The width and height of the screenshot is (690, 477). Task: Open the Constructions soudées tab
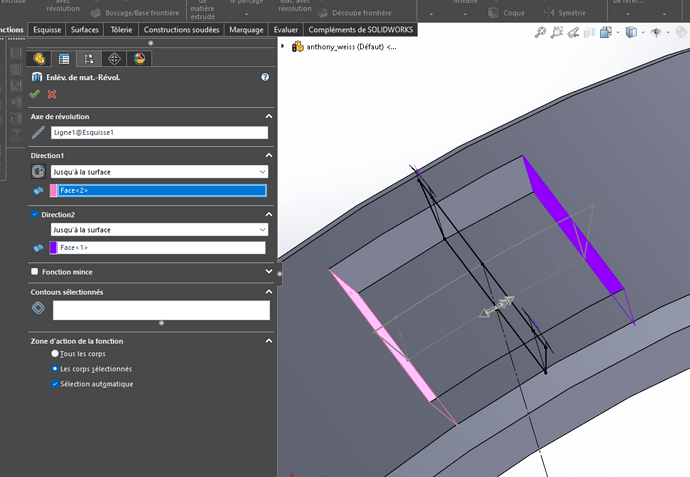(182, 30)
